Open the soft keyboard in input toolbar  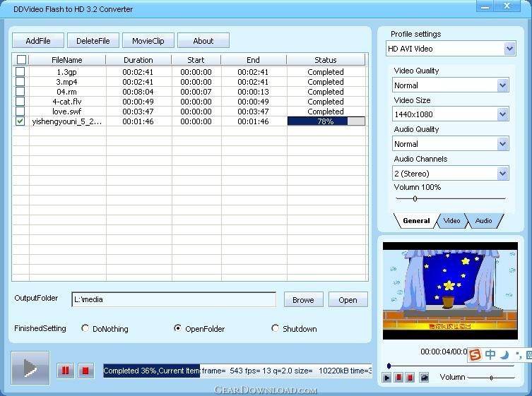[x=528, y=355]
